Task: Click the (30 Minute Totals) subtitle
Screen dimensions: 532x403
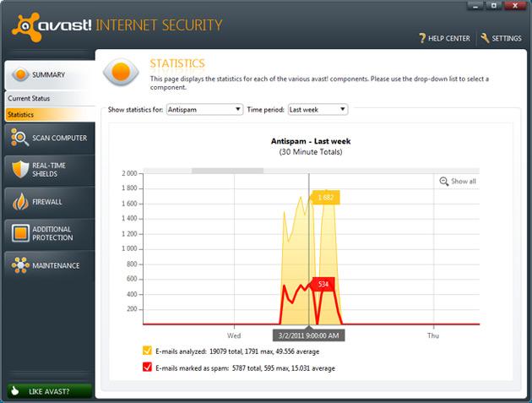Action: pos(311,152)
